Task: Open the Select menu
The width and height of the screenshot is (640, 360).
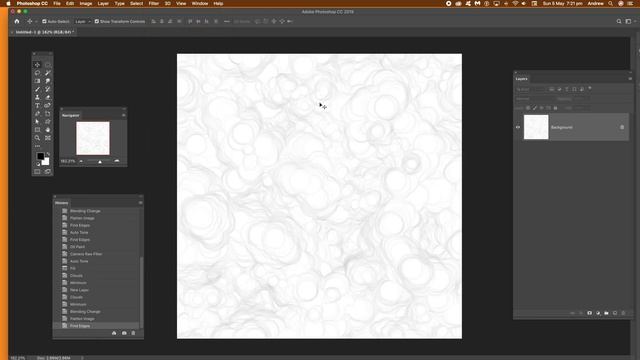Action: click(136, 3)
